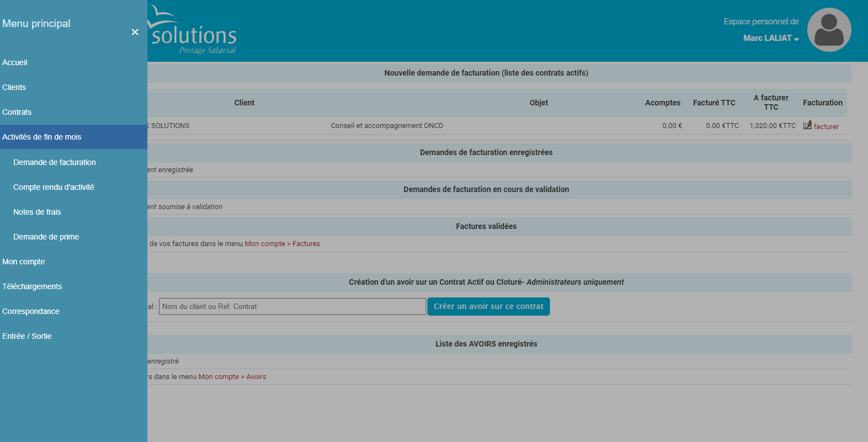Click 'Demandes de facturation enregistrées' header
The image size is (868, 442).
486,152
